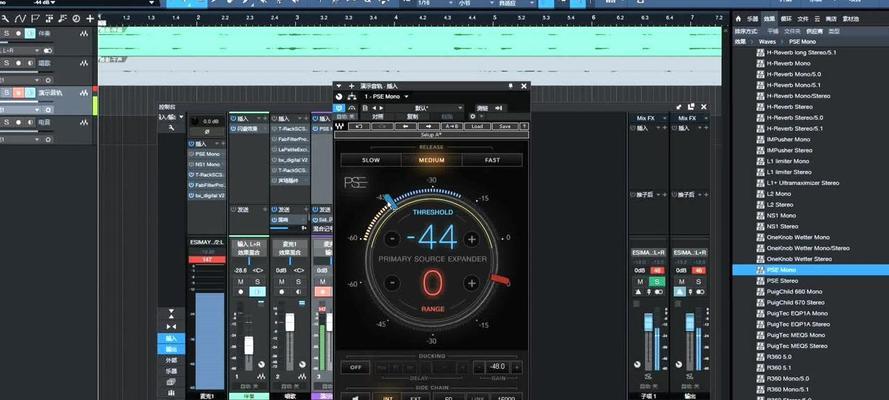
Task: Click the red range dial handle
Action: coord(500,279)
